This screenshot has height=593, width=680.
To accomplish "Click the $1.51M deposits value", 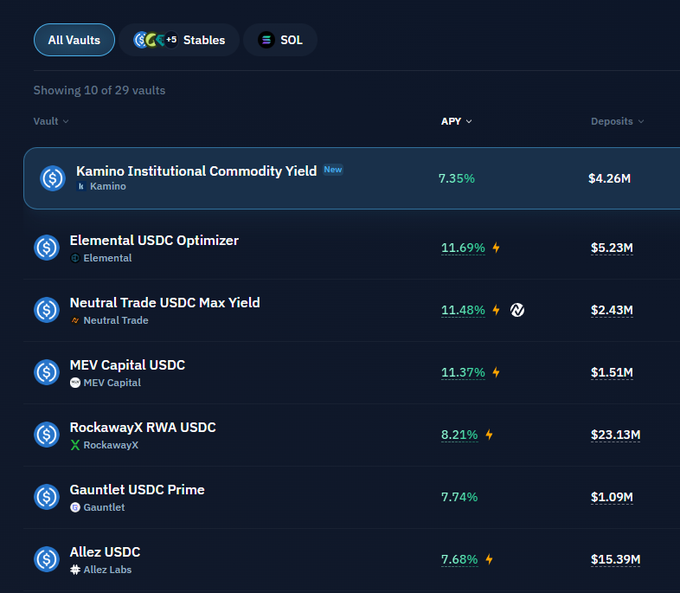I will 612,373.
